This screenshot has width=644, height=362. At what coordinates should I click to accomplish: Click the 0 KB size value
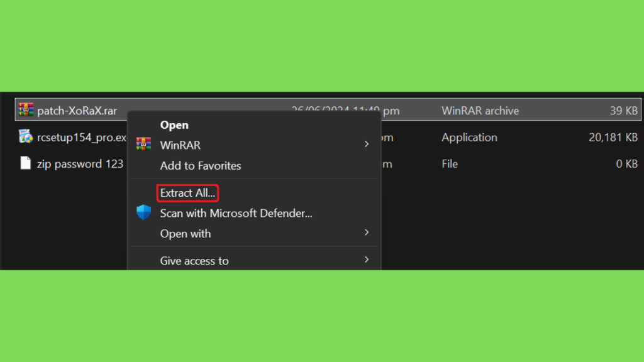(627, 164)
